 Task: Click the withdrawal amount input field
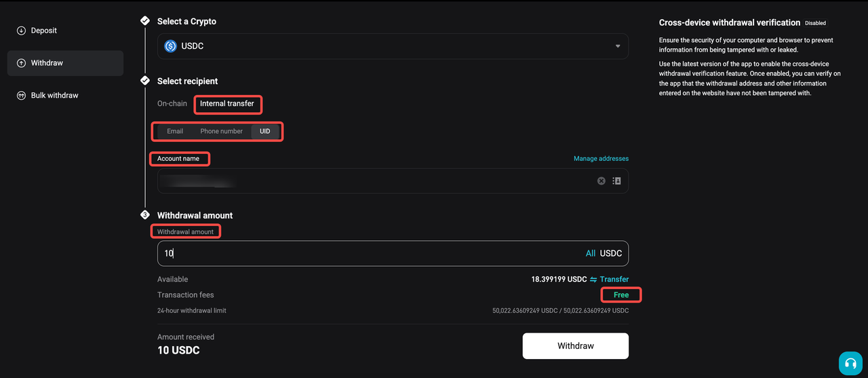393,253
